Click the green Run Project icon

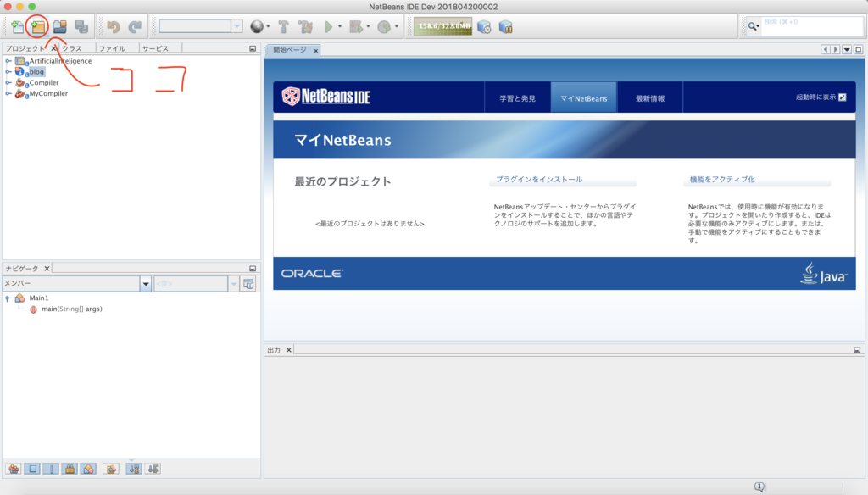(x=329, y=26)
